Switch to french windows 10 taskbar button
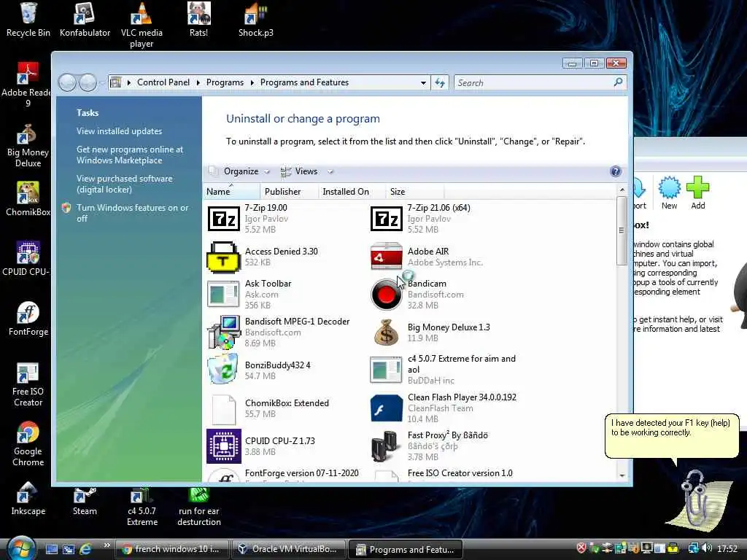Image resolution: width=747 pixels, height=560 pixels. [x=171, y=549]
